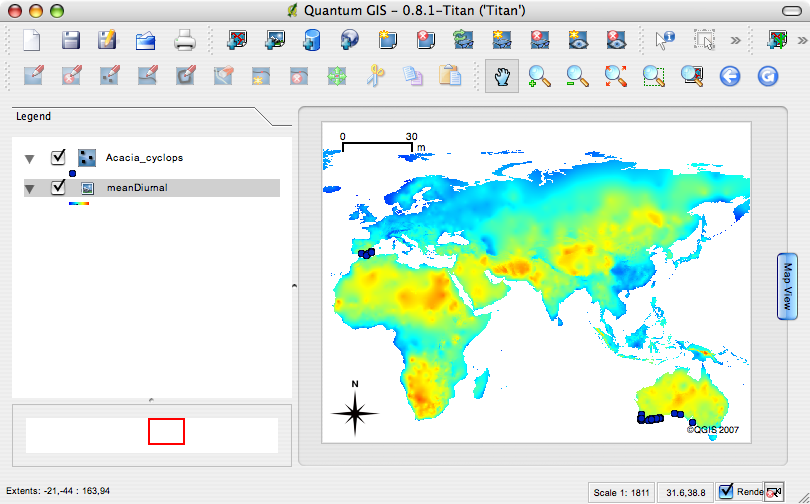Image resolution: width=810 pixels, height=504 pixels.
Task: Activate the Zoom Out magnifier
Action: 577,76
